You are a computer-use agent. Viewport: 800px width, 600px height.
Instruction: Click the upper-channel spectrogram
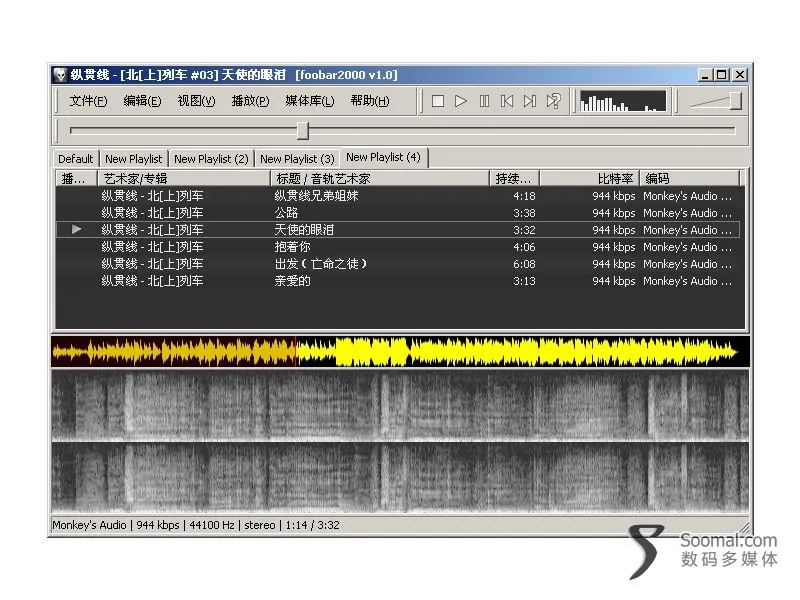400,405
